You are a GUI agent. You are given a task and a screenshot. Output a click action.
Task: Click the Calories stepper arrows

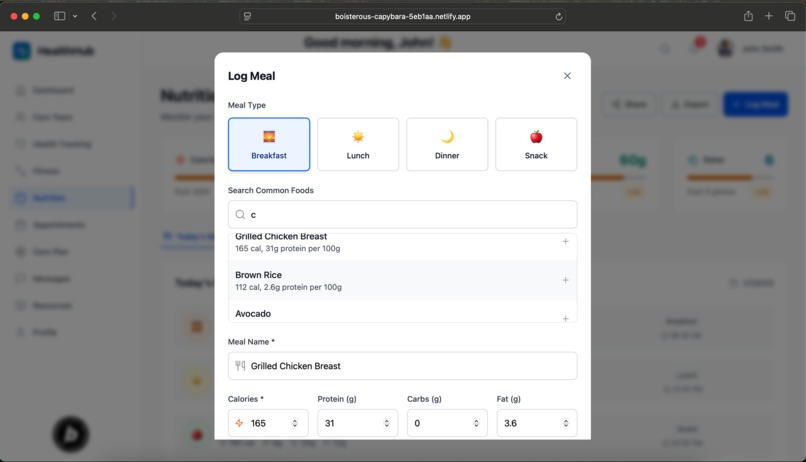pos(295,423)
